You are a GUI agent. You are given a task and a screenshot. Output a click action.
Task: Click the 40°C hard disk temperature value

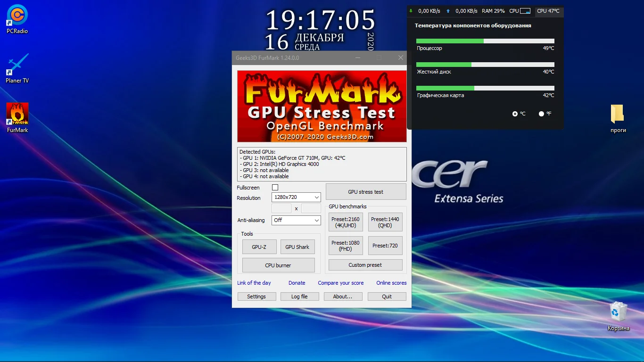[548, 72]
